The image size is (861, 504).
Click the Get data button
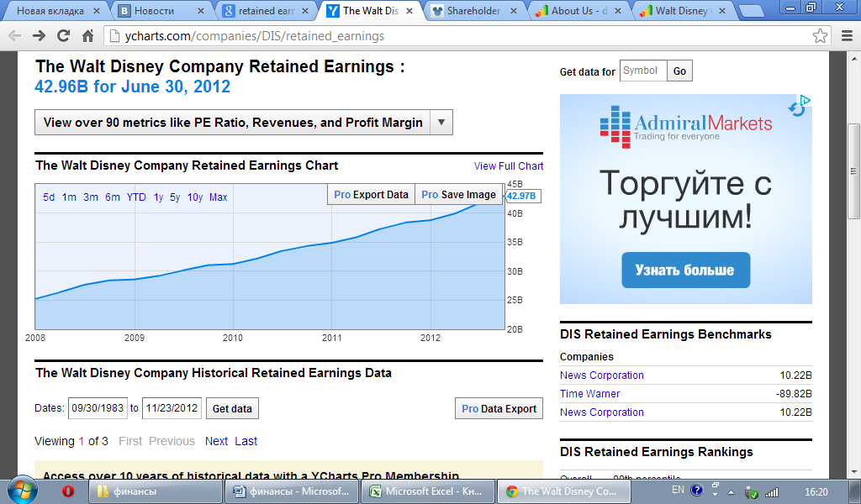coord(232,408)
